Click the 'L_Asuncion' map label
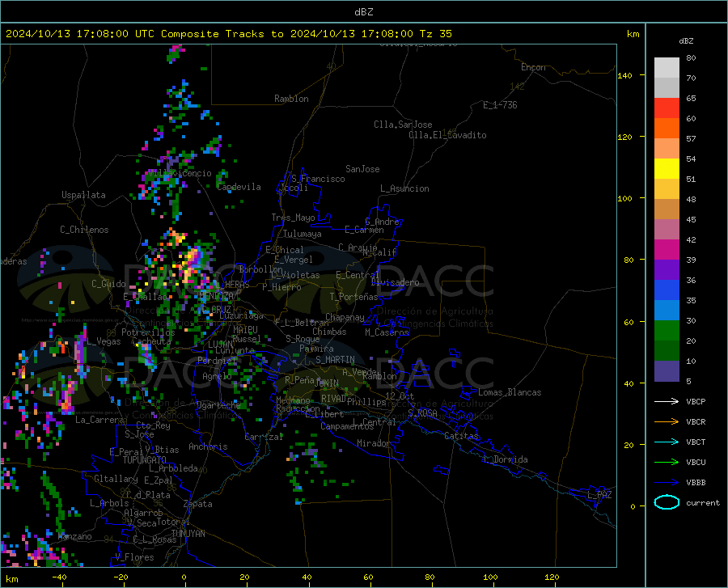This screenshot has height=588, width=728. pos(404,188)
